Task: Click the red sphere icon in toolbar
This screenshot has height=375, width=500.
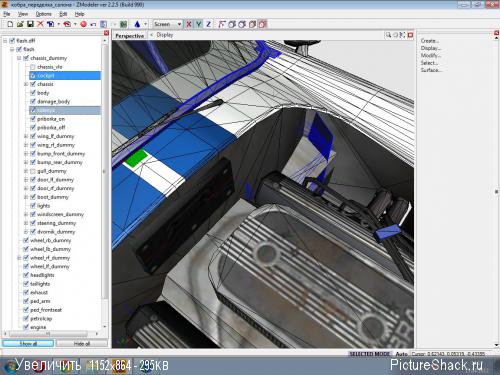Action: point(83,24)
